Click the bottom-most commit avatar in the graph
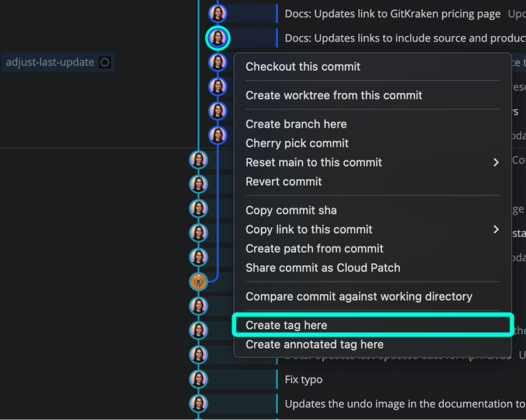The image size is (526, 420). coord(198,404)
